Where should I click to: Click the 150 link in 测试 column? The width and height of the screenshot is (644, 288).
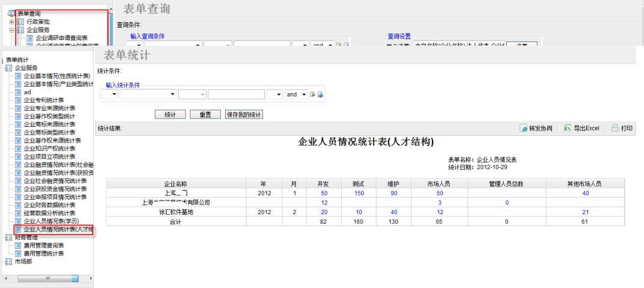(x=359, y=193)
